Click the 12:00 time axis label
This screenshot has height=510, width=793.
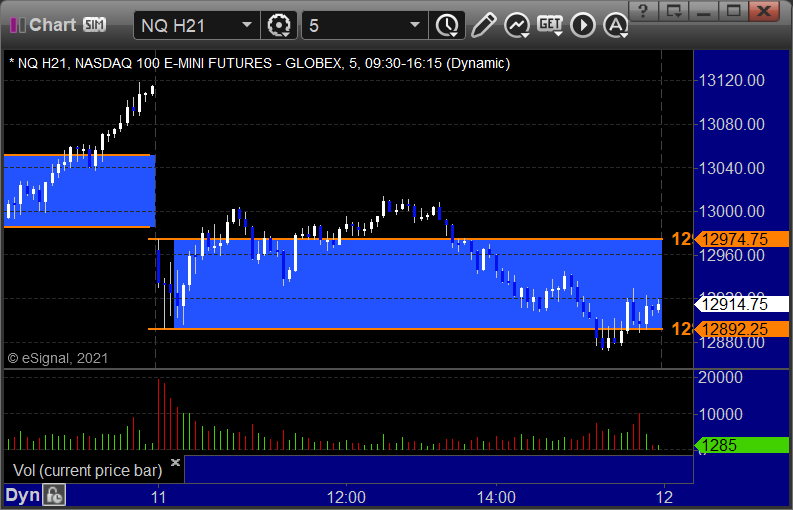click(346, 497)
